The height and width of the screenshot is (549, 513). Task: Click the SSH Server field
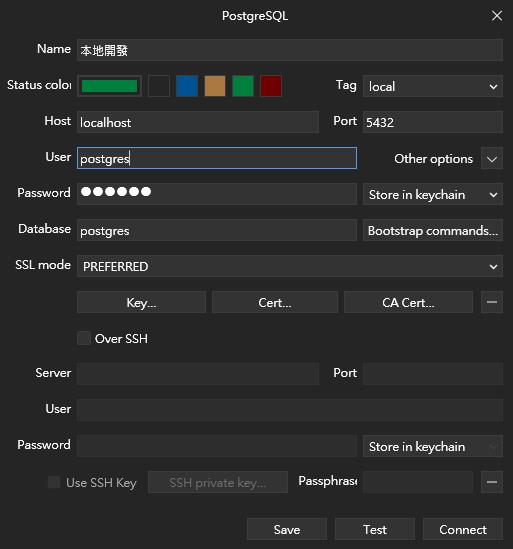[198, 374]
